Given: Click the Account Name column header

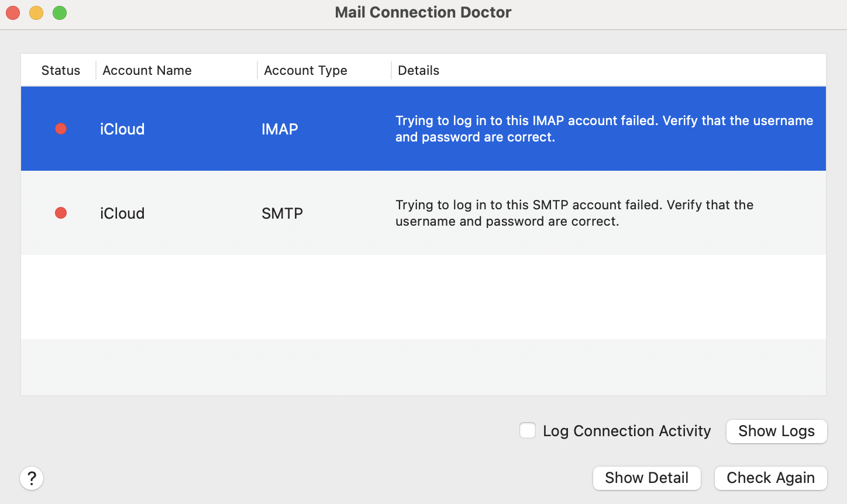Looking at the screenshot, I should point(147,70).
